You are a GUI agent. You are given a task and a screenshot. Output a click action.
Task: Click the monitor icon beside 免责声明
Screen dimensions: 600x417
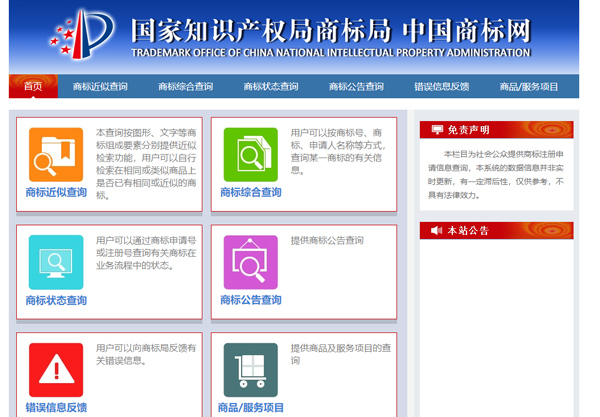pyautogui.click(x=435, y=130)
